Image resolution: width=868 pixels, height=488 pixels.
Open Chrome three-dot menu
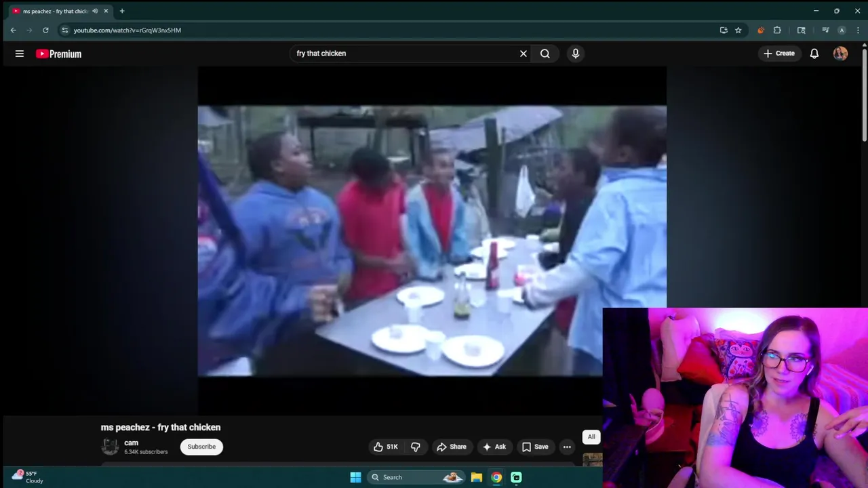point(858,30)
